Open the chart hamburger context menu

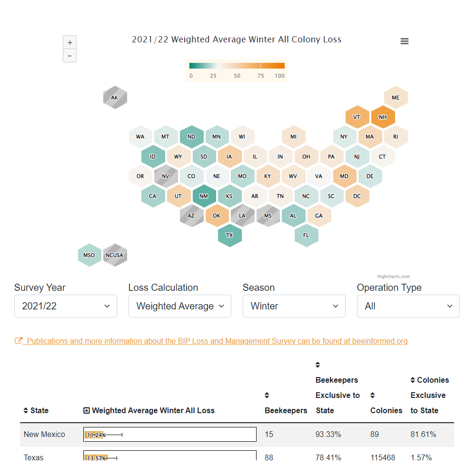(x=405, y=41)
